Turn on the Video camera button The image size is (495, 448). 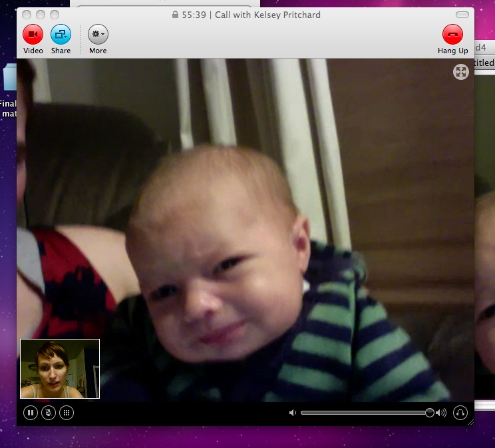coord(33,34)
